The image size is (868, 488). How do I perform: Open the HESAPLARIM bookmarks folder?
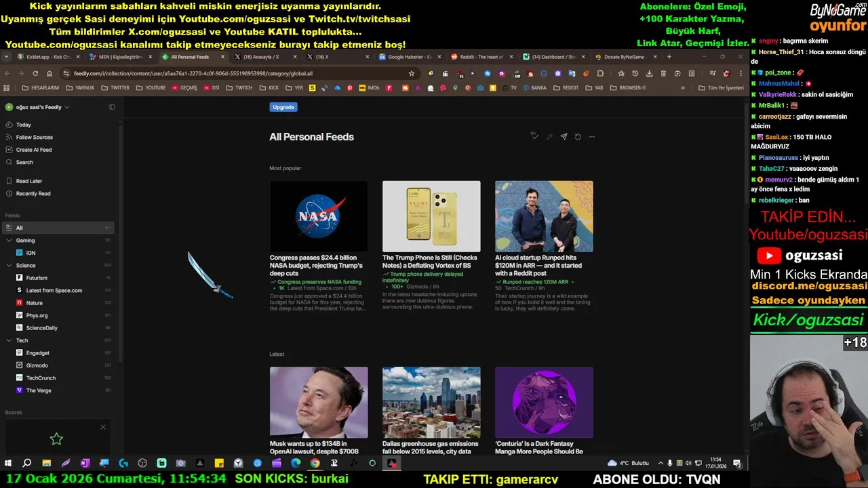point(41,87)
